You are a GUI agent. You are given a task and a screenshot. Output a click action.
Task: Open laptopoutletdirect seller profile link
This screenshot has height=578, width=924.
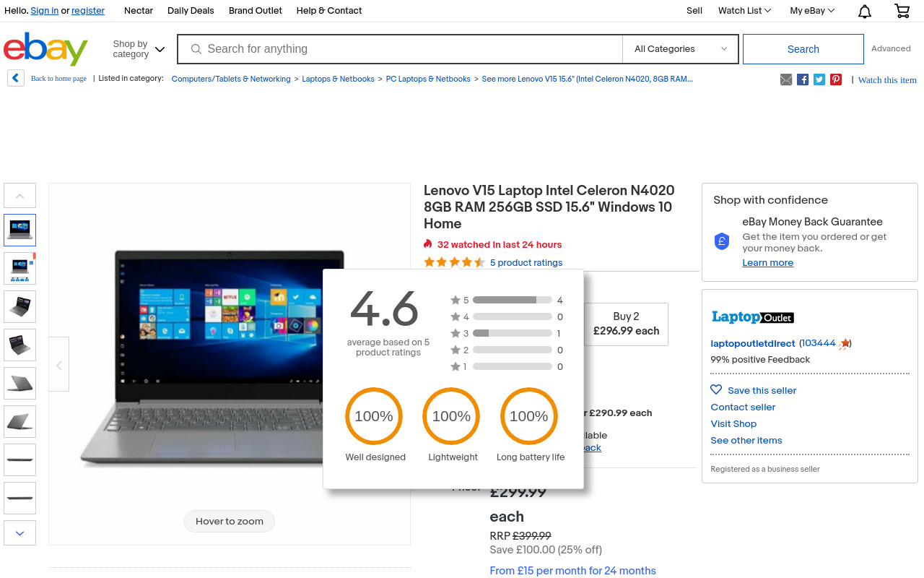coord(753,344)
